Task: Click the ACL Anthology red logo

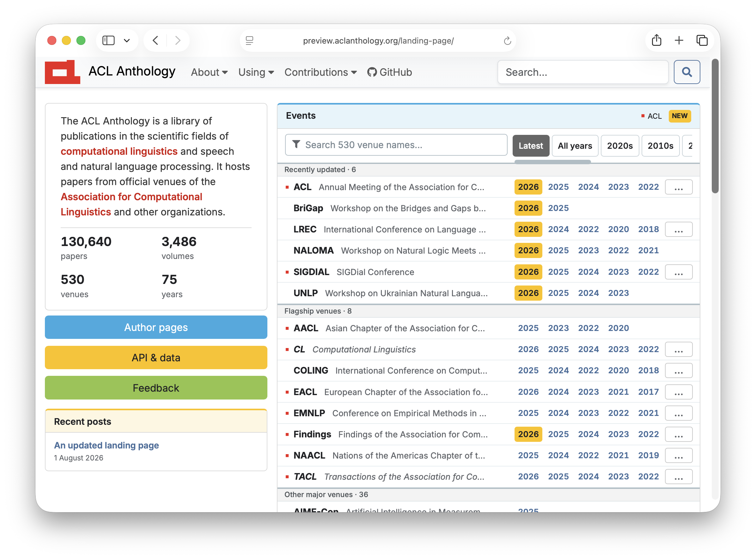Action: (x=62, y=72)
